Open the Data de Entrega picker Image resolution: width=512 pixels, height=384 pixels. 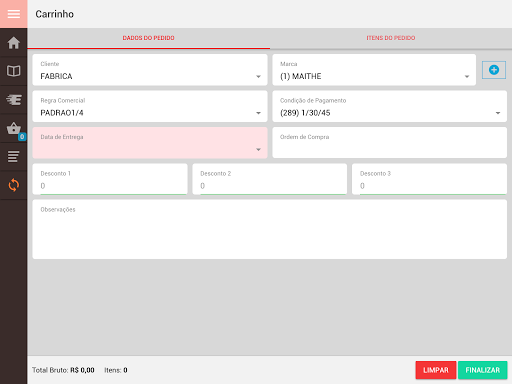tap(150, 143)
